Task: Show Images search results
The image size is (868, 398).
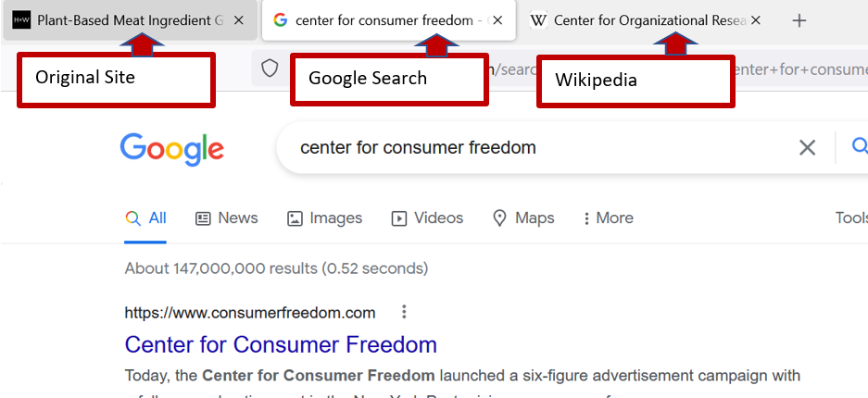Action: 324,218
